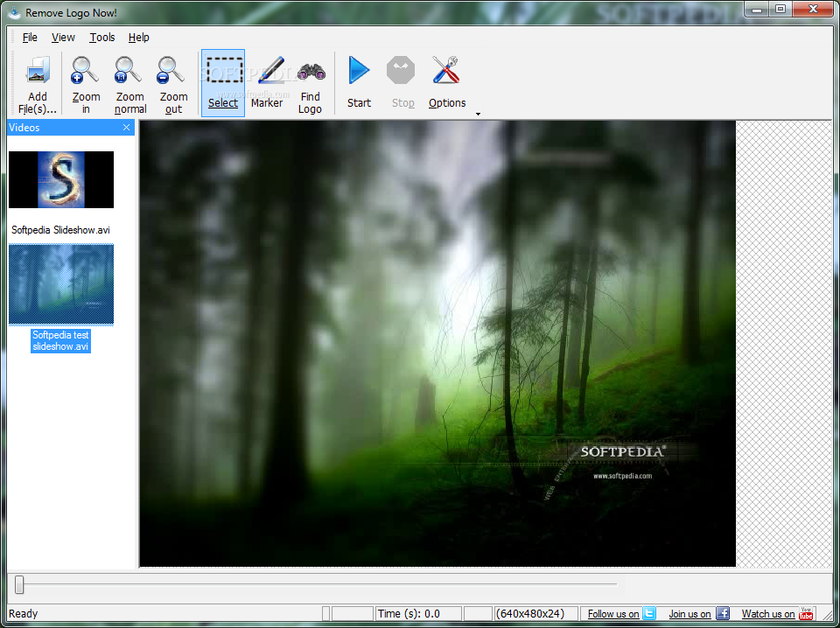The width and height of the screenshot is (840, 628).
Task: Click the grayed Stop icon
Action: pyautogui.click(x=402, y=70)
